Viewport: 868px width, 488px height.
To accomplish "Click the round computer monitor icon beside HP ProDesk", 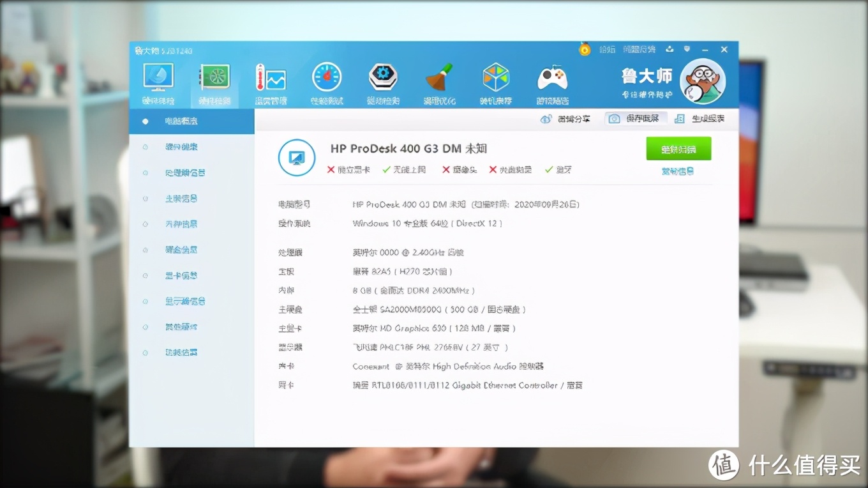I will pyautogui.click(x=297, y=157).
